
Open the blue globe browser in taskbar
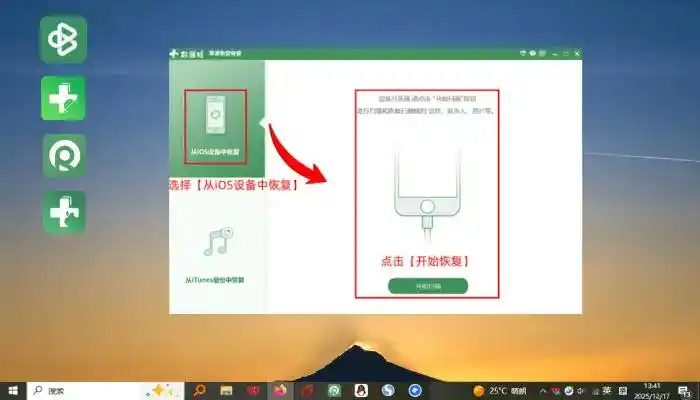click(x=388, y=391)
